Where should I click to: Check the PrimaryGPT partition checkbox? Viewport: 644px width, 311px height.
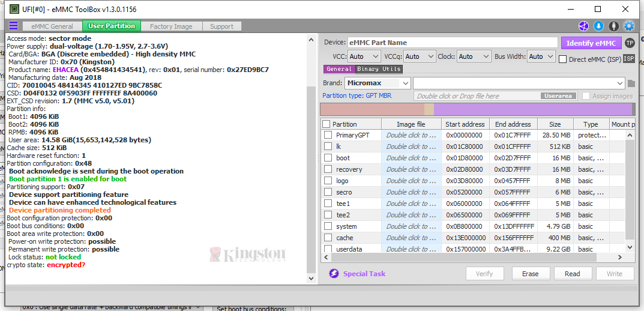coord(328,135)
